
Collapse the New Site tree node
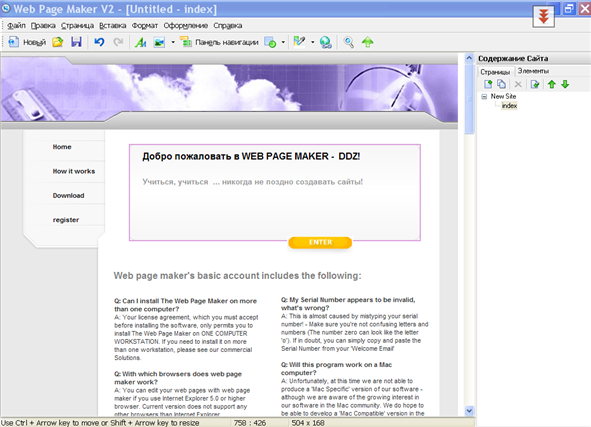(484, 97)
